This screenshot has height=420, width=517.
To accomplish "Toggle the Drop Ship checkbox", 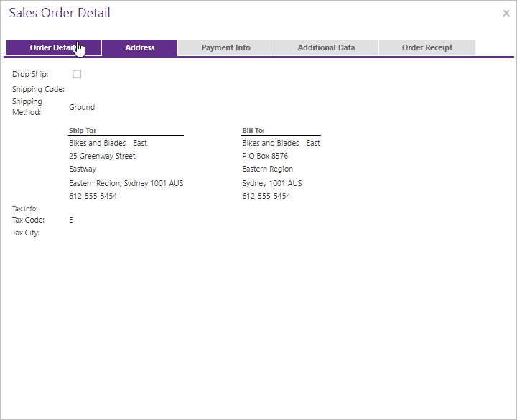I will 77,74.
